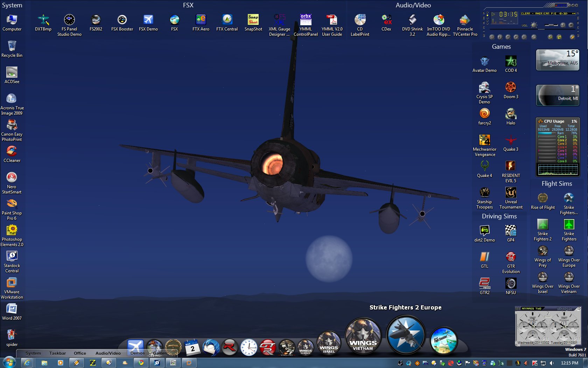
Task: Toggle repeat in the media player
Action: (x=559, y=37)
